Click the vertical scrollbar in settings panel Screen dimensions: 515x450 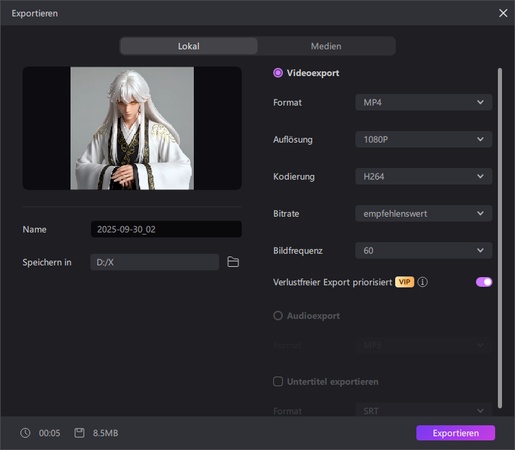click(x=499, y=238)
